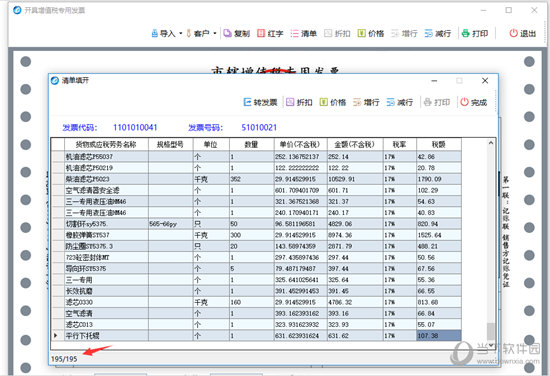This screenshot has height=376, width=550.
Task: Apply 折扣 discount in 清单填开 dialog
Action: (299, 102)
